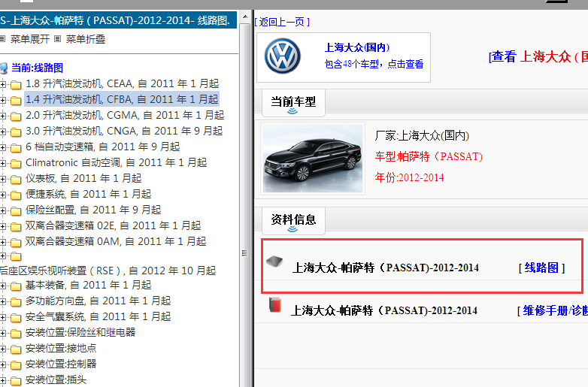Expand the 多功能方向盘 node
The height and width of the screenshot is (387, 588).
[x=2, y=301]
